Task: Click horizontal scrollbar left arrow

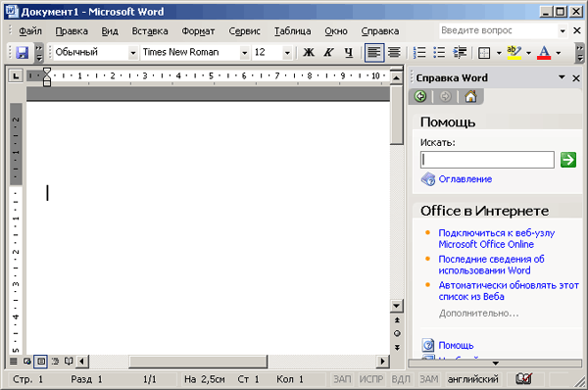Action: (x=82, y=362)
